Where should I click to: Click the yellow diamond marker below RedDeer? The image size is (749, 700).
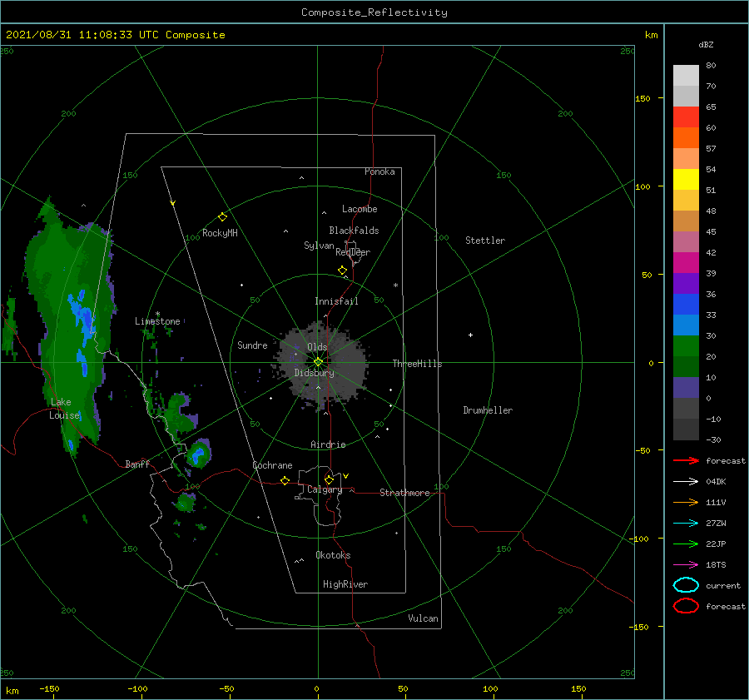343,271
